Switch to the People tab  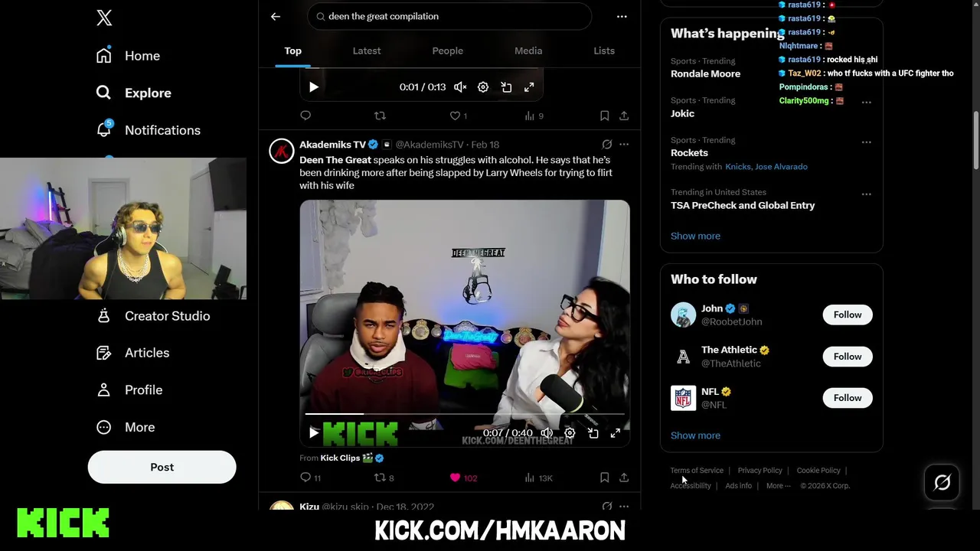point(448,51)
